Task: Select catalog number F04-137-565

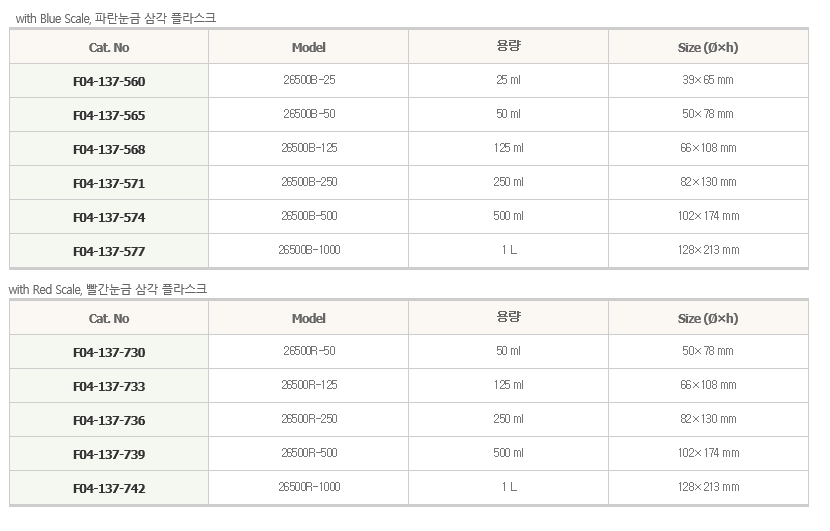Action: (x=109, y=115)
